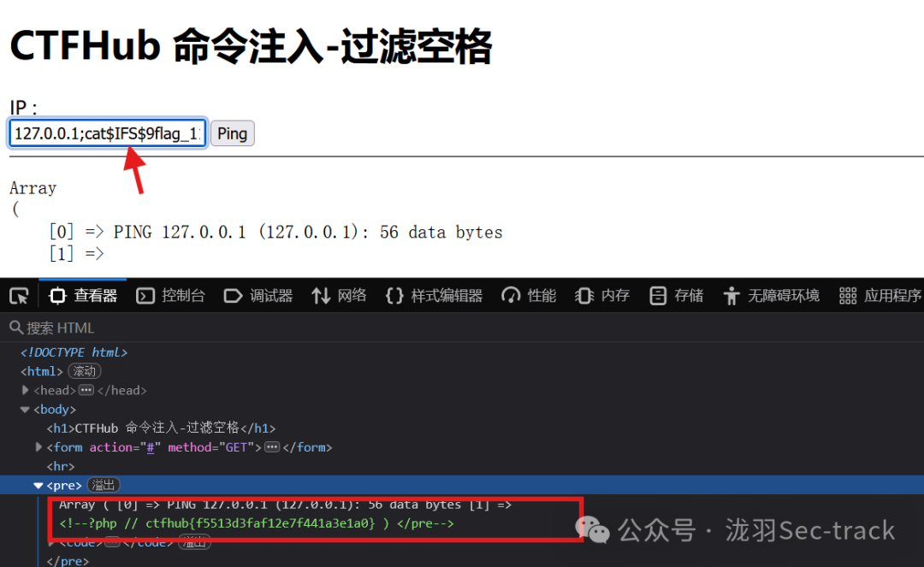Switch to the 性能 performance tab
Viewport: 924px width, 567px height.
(x=529, y=296)
